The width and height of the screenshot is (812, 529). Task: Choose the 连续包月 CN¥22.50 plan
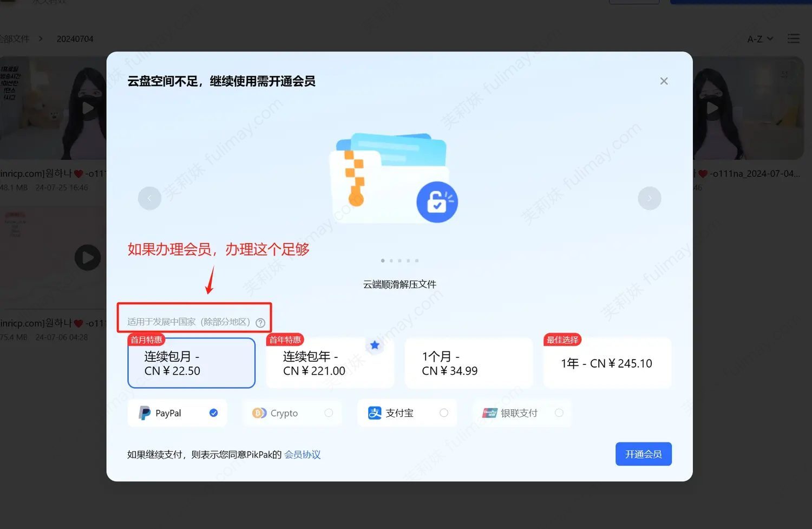point(192,363)
